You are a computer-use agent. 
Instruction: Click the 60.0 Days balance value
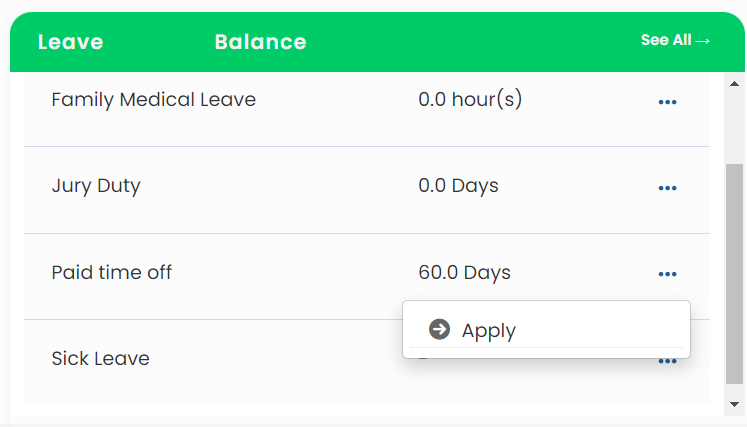[464, 273]
